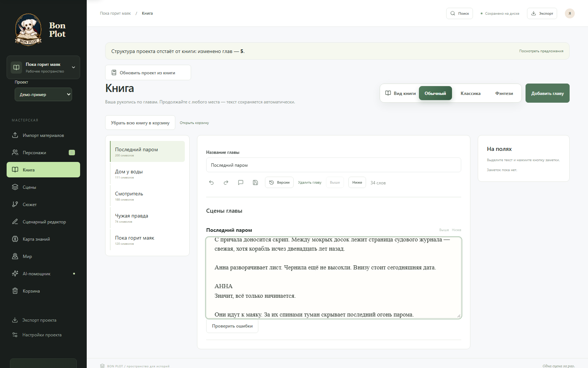This screenshot has width=588, height=368.
Task: Click Проверить ошибки button
Action: pos(232,326)
